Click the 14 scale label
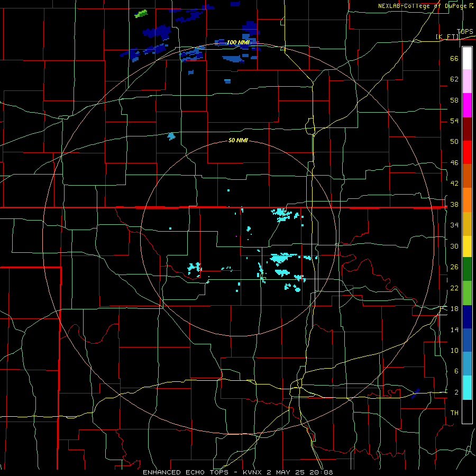 454,329
